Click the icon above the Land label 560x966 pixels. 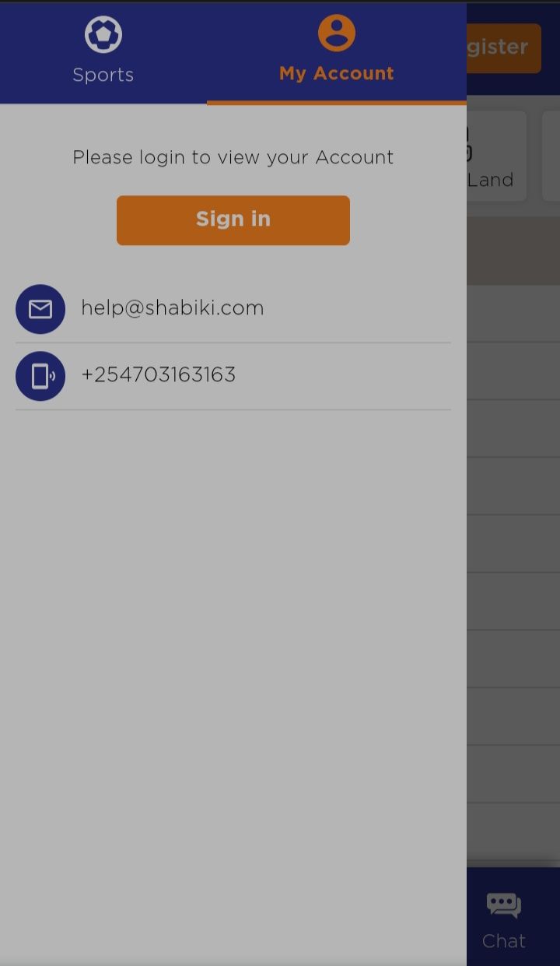tap(469, 144)
